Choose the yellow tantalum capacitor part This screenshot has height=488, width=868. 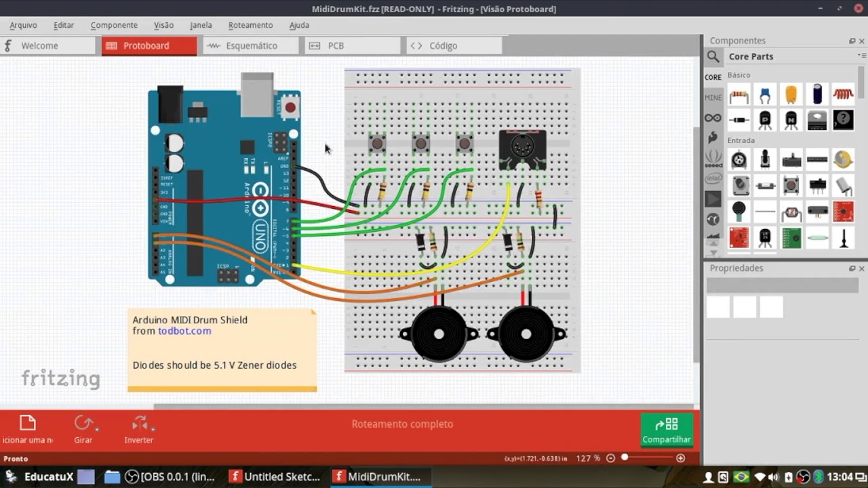[x=791, y=94]
